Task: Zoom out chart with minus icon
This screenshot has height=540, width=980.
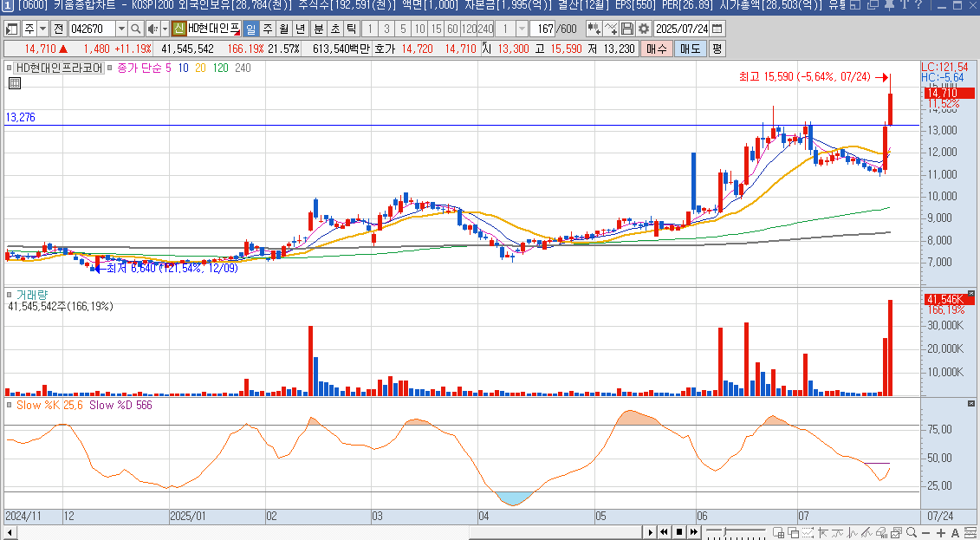Action: pyautogui.click(x=926, y=533)
